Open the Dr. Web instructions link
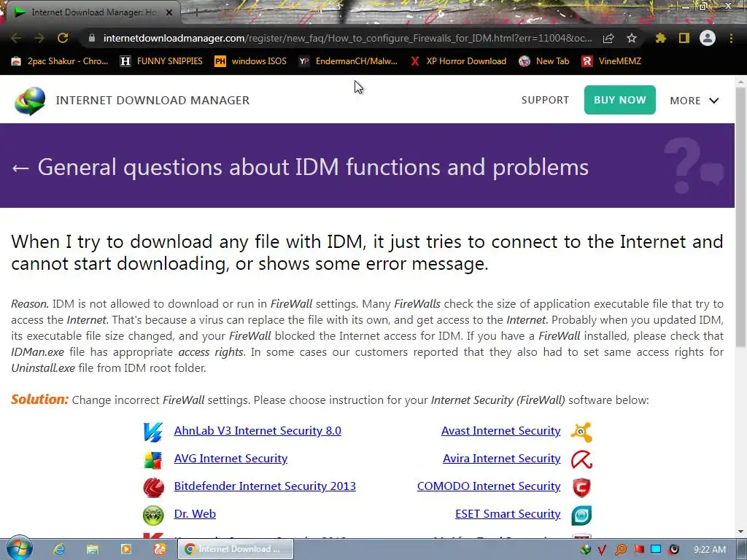The width and height of the screenshot is (747, 560). coord(195,513)
